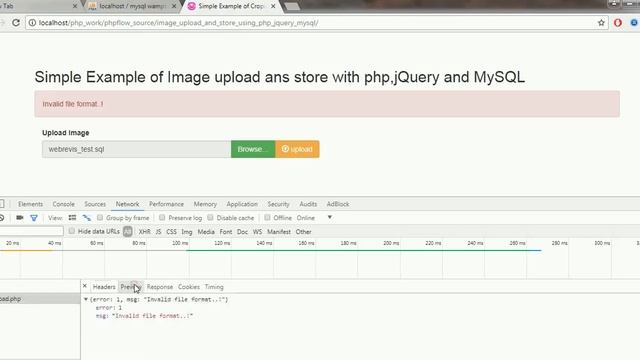Close the localhost mysql wamp tab
The height and width of the screenshot is (360, 640).
174,6
